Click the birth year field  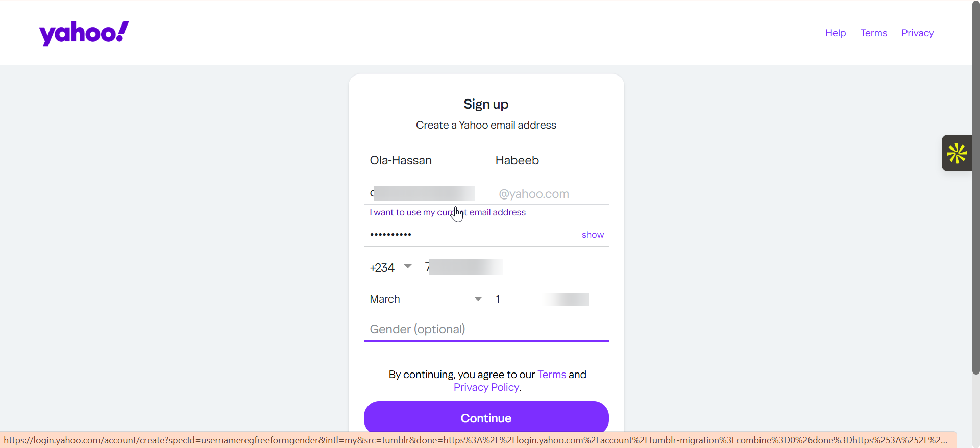coord(580,299)
